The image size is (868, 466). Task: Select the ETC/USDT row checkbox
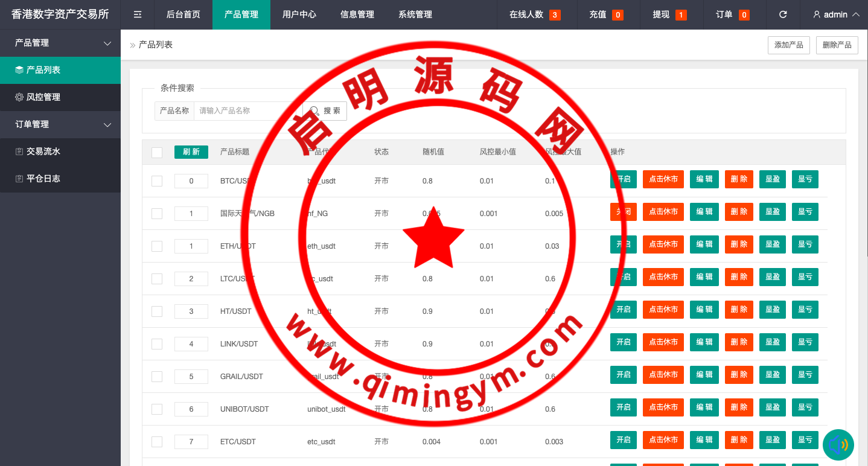pyautogui.click(x=157, y=442)
